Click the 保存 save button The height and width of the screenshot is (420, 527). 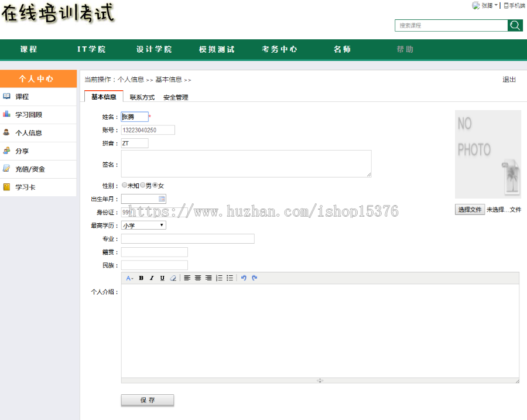pos(147,400)
